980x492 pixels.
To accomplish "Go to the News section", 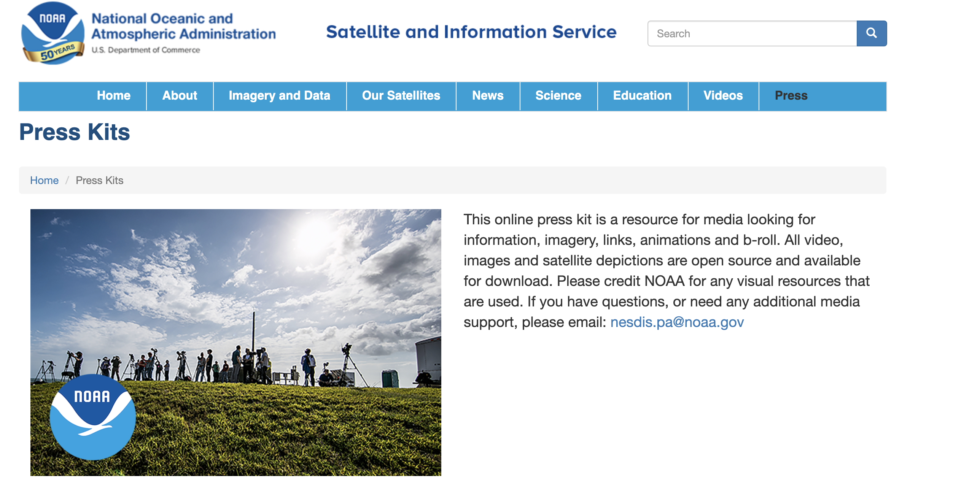I will point(488,96).
